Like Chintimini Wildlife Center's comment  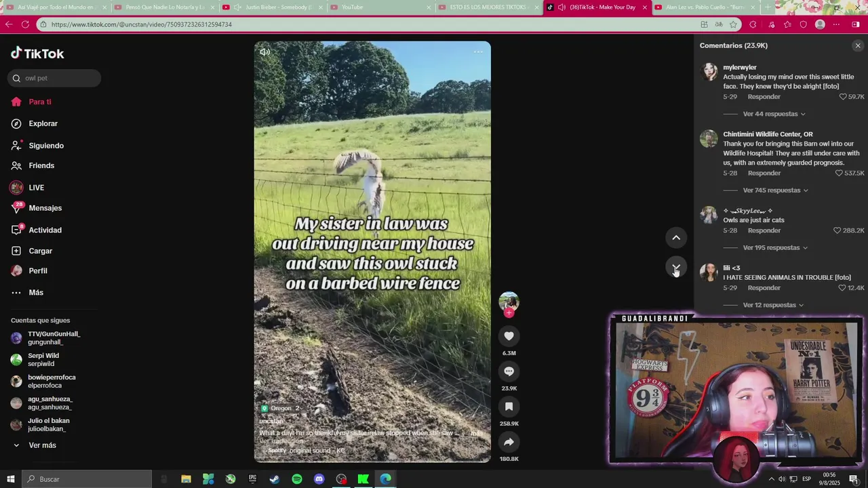(840, 174)
